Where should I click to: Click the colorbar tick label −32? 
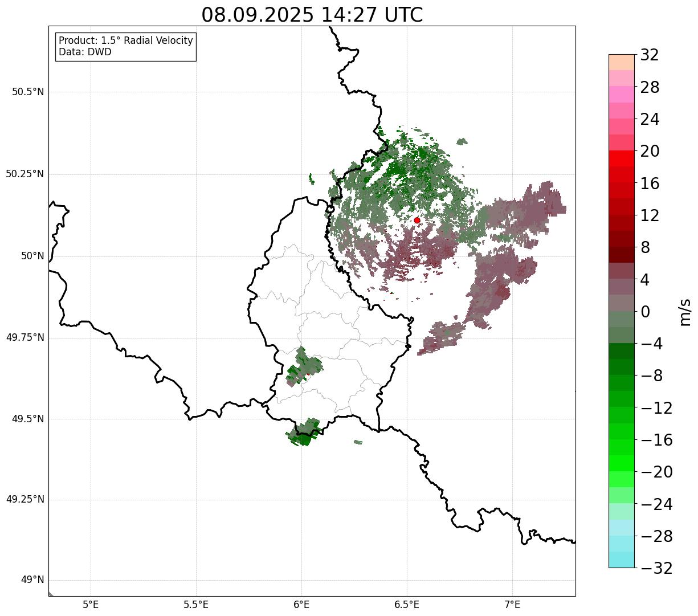pos(656,568)
